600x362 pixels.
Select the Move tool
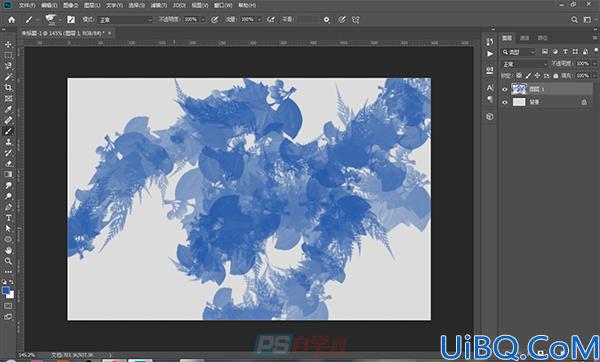tap(8, 44)
